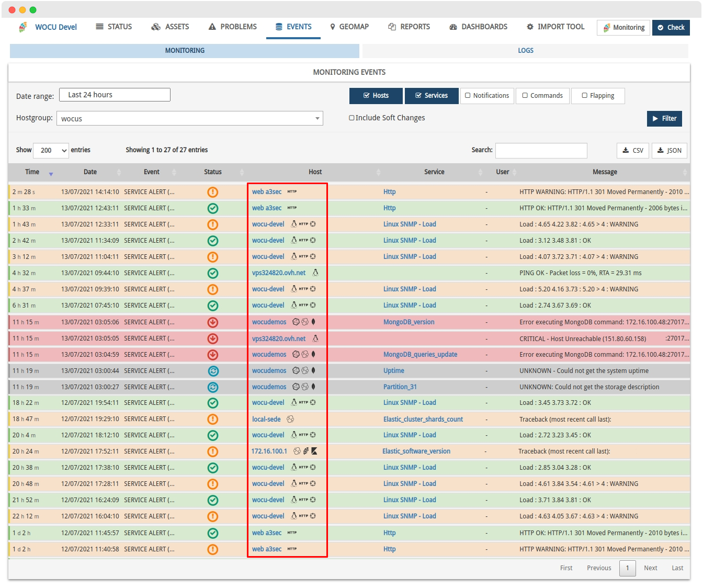Enable the Notifications filter
Screen dimensions: 703x588
(x=487, y=96)
